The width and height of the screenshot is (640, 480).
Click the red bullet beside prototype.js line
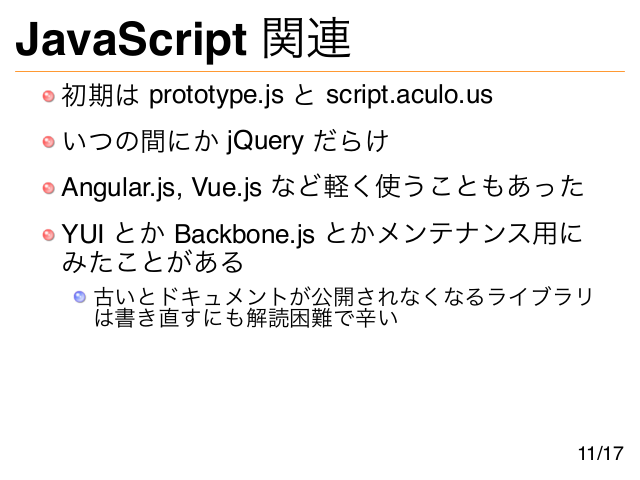click(49, 96)
